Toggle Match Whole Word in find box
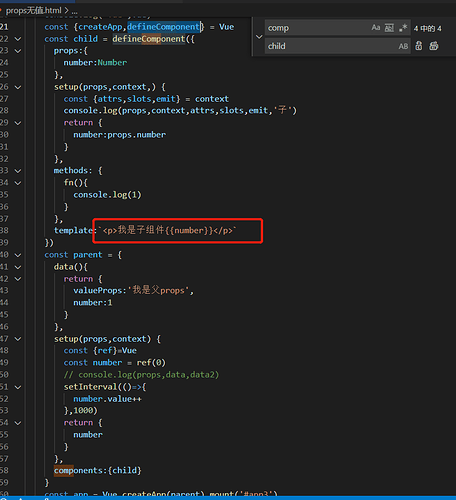 pos(389,28)
